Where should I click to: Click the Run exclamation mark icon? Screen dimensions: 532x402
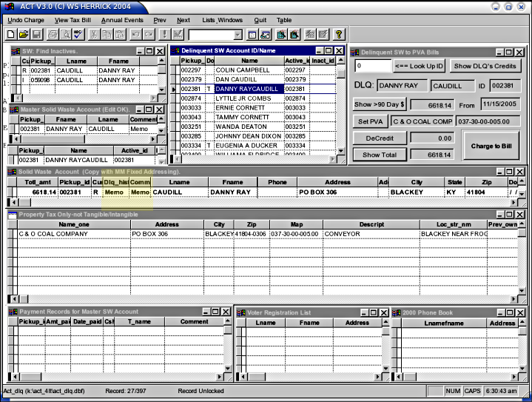pyautogui.click(x=164, y=34)
